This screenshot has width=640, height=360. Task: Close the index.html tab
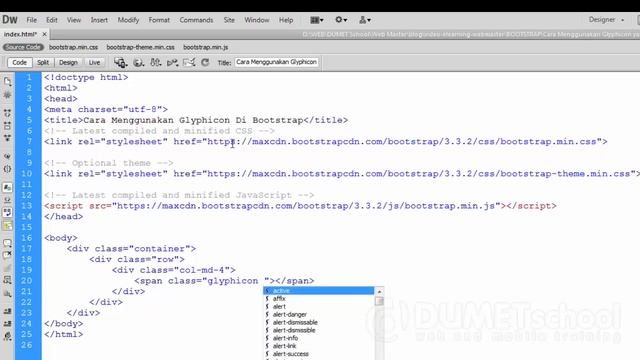coord(44,34)
